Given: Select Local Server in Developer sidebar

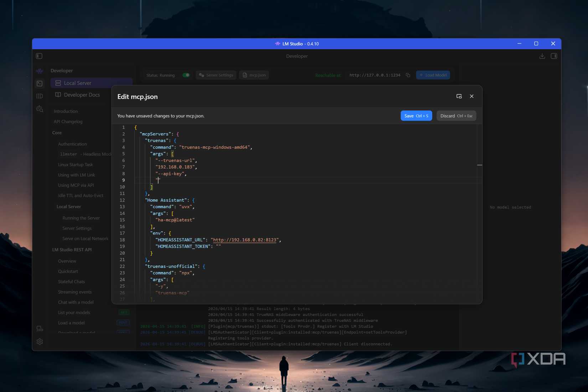Looking at the screenshot, I should coord(77,83).
